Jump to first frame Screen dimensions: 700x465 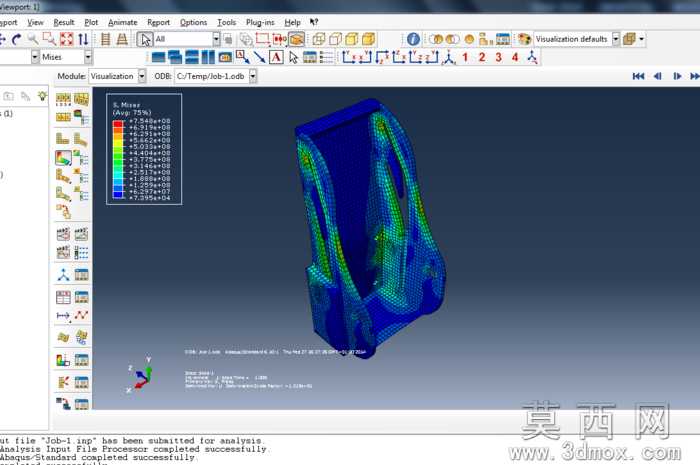(x=638, y=76)
